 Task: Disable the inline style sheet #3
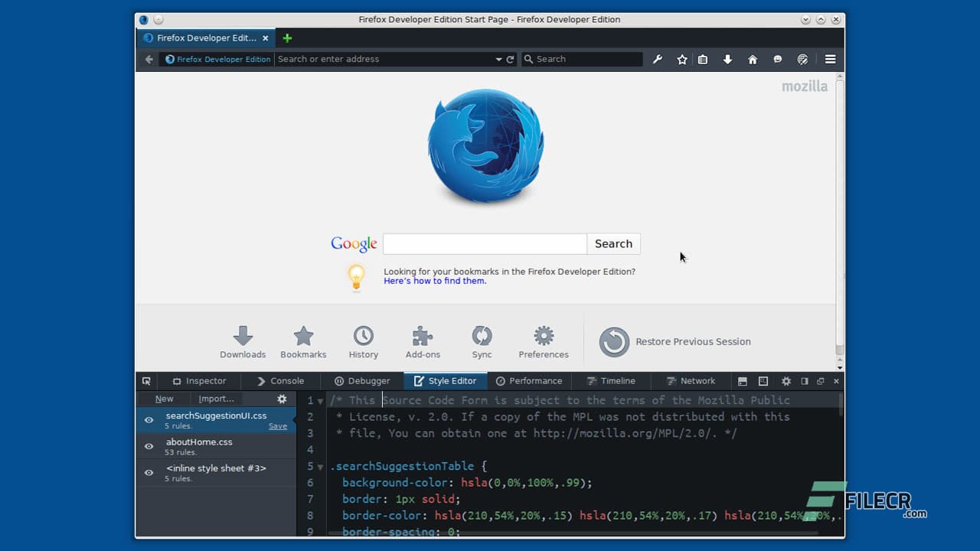(x=149, y=472)
